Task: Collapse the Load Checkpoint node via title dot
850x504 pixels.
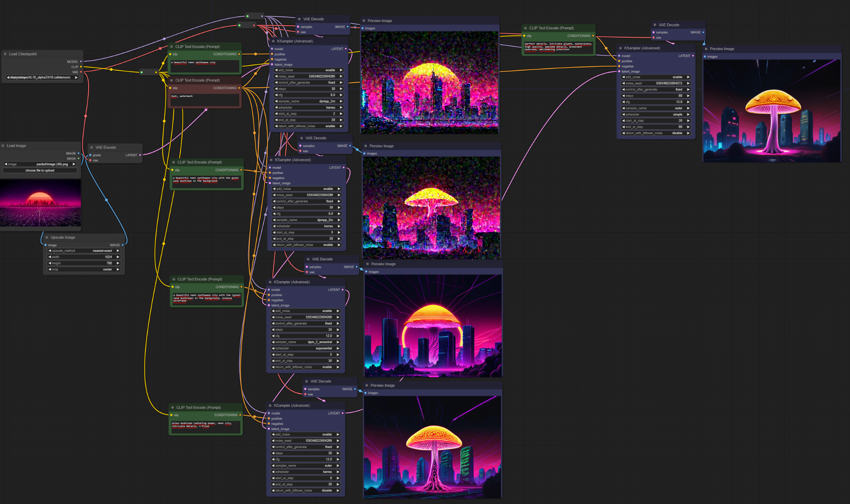Action: pyautogui.click(x=5, y=54)
